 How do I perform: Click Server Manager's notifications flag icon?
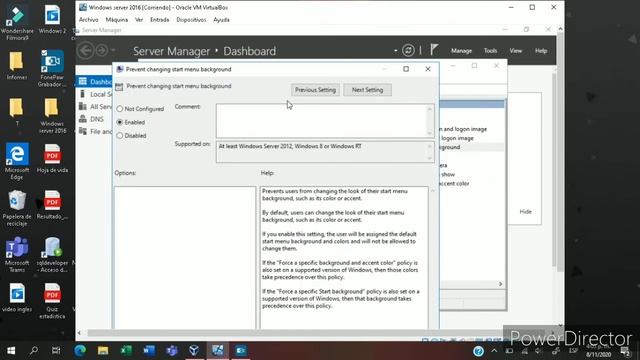[x=434, y=50]
